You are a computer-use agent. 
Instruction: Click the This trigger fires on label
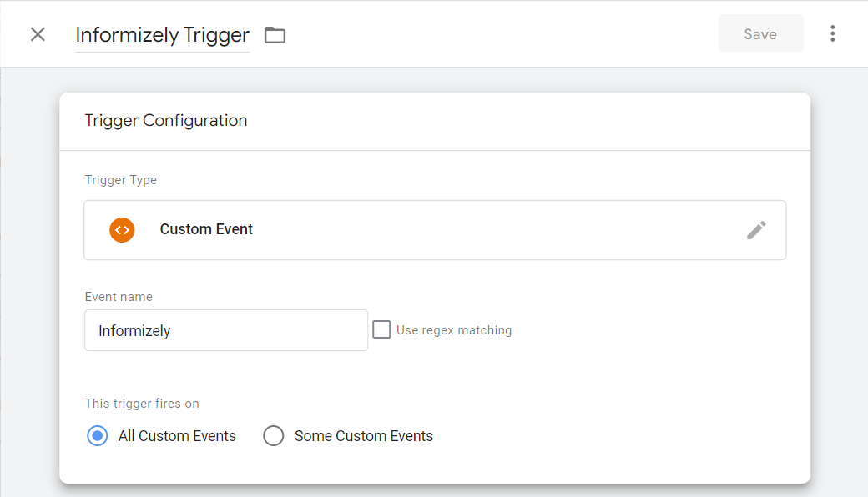[x=142, y=404]
